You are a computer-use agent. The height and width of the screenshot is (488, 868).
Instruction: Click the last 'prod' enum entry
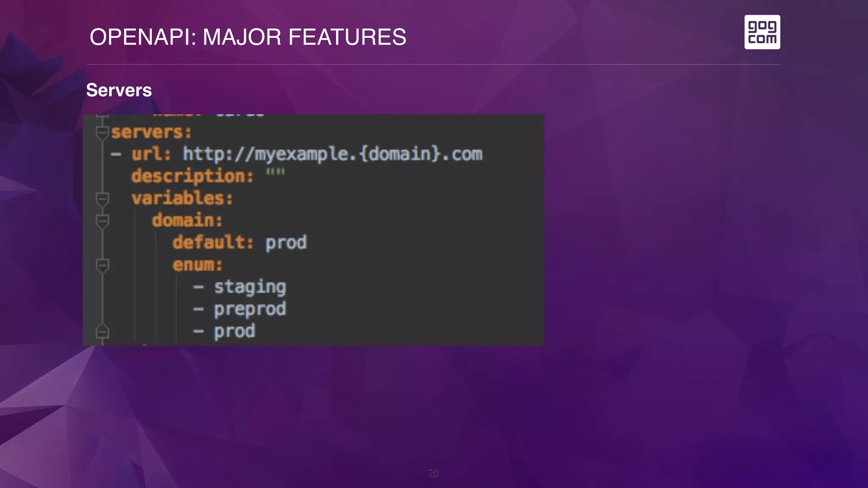tap(234, 332)
